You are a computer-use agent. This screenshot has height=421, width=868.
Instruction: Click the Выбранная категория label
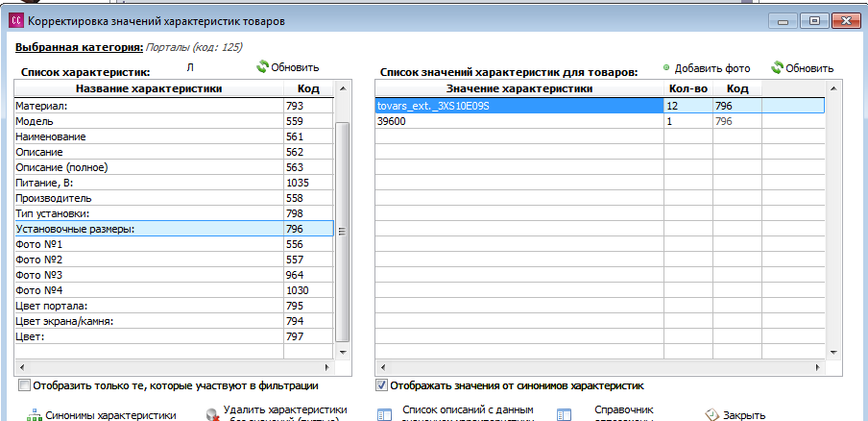pos(79,47)
